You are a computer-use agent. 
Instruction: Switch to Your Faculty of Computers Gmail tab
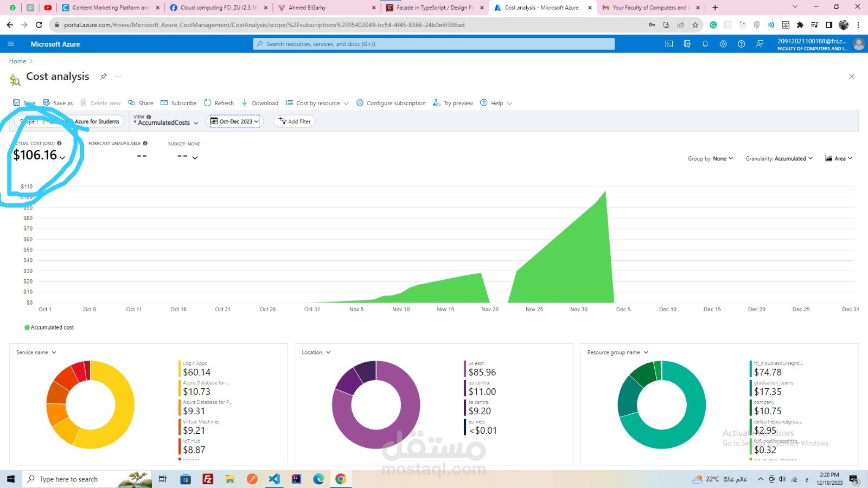pos(651,8)
